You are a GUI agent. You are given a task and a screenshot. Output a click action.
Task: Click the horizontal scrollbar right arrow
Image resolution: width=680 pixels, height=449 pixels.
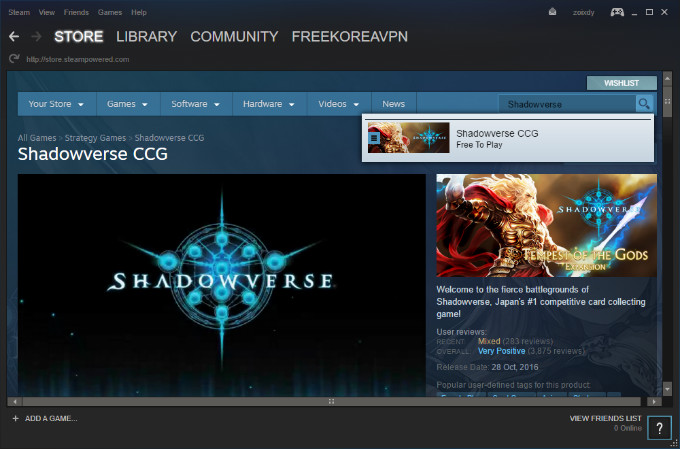tap(654, 402)
